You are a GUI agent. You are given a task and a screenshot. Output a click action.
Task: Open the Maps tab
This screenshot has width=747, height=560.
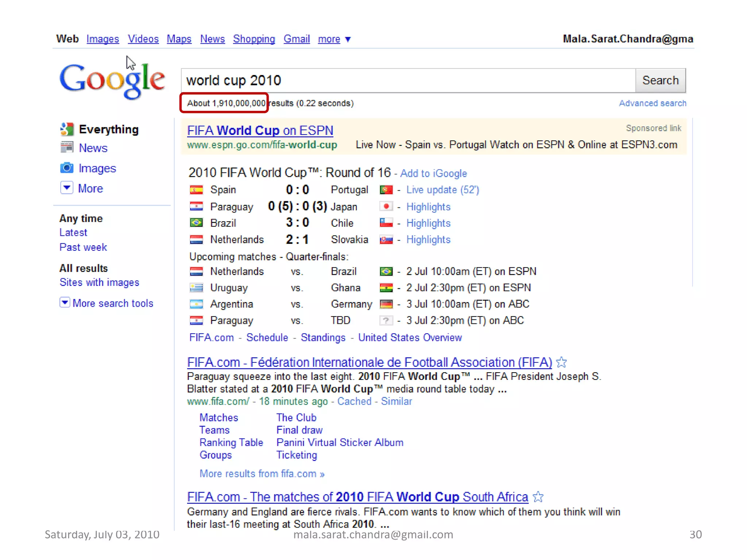[179, 39]
